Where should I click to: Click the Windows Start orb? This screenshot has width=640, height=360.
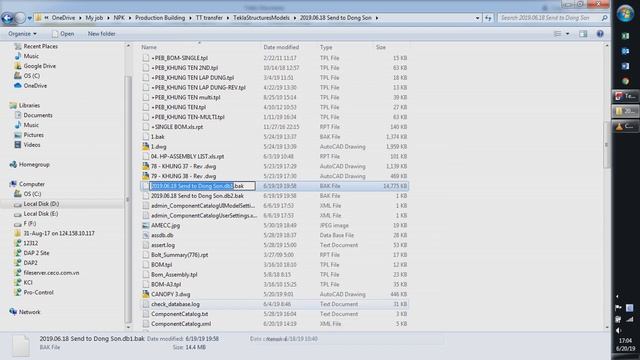tap(625, 14)
